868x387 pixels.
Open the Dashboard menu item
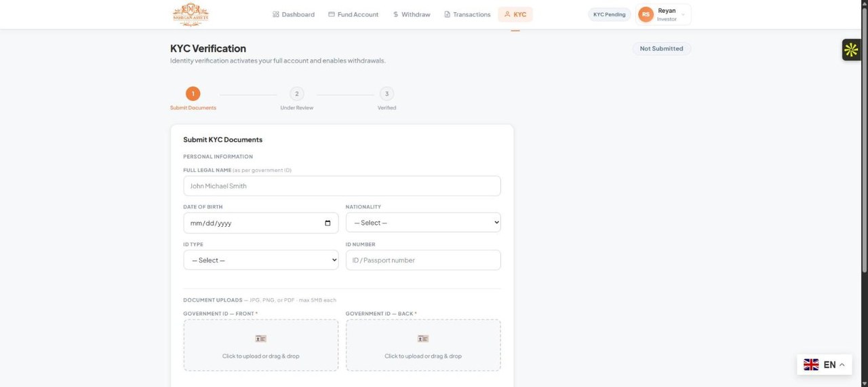(294, 14)
